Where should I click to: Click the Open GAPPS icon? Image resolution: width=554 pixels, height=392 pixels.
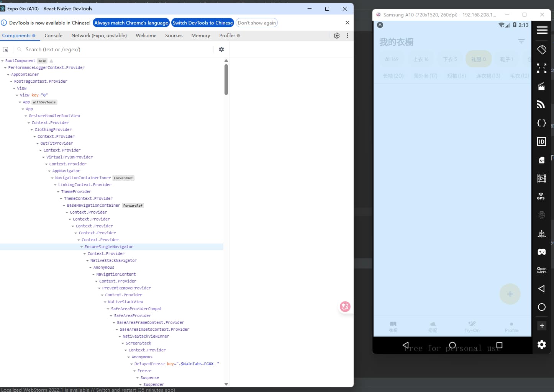pyautogui.click(x=541, y=270)
